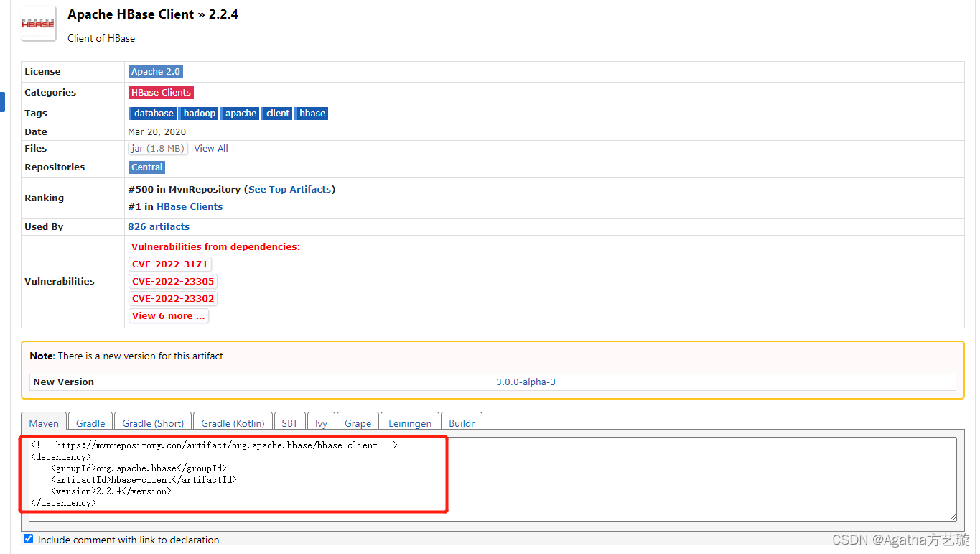Image resolution: width=980 pixels, height=554 pixels.
Task: Click the Mar 20, 2020 date value
Action: pyautogui.click(x=157, y=132)
